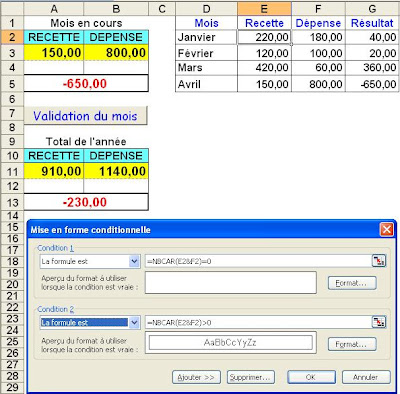Select Janvier dépense cell 180,00
This screenshot has height=394, width=400.
click(x=318, y=37)
